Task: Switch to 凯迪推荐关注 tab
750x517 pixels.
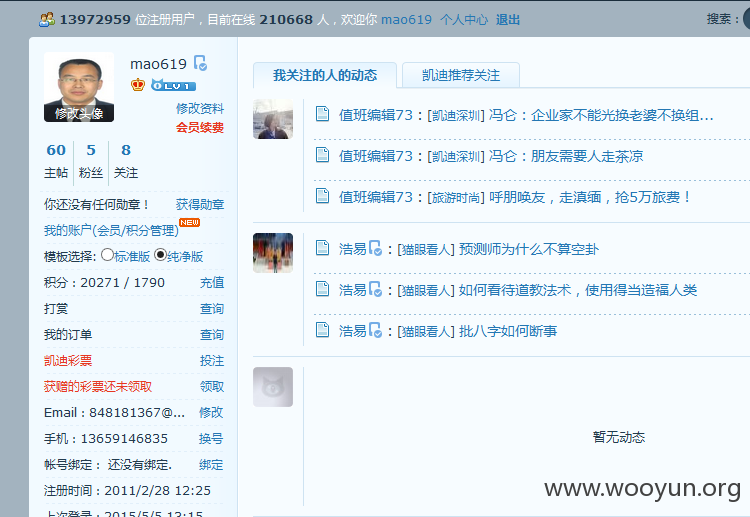Action: [x=461, y=75]
